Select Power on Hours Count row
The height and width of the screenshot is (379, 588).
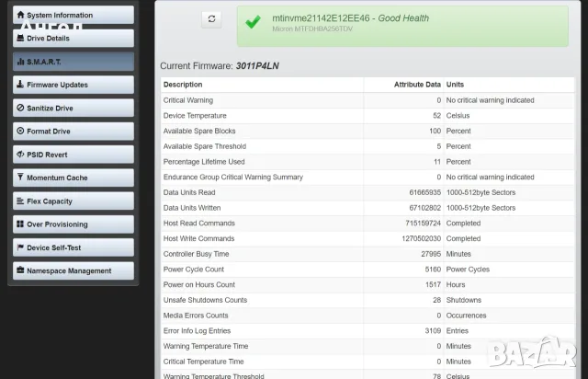pyautogui.click(x=367, y=285)
